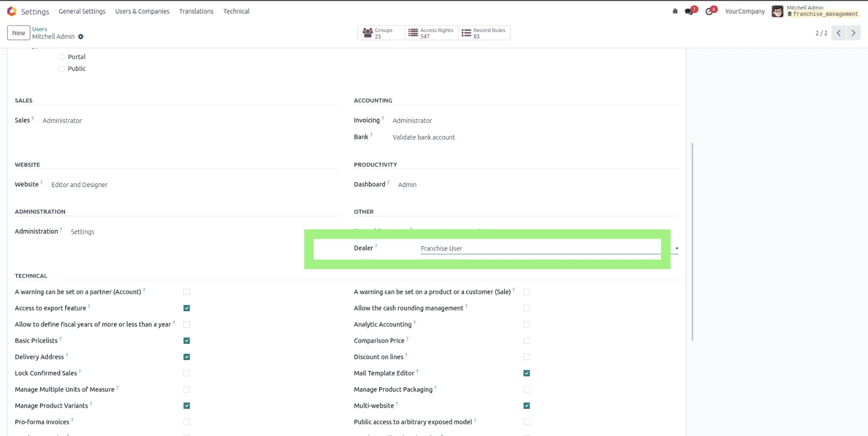The image size is (868, 436).
Task: Click the gear icon beside Mitchell Admin
Action: [81, 37]
